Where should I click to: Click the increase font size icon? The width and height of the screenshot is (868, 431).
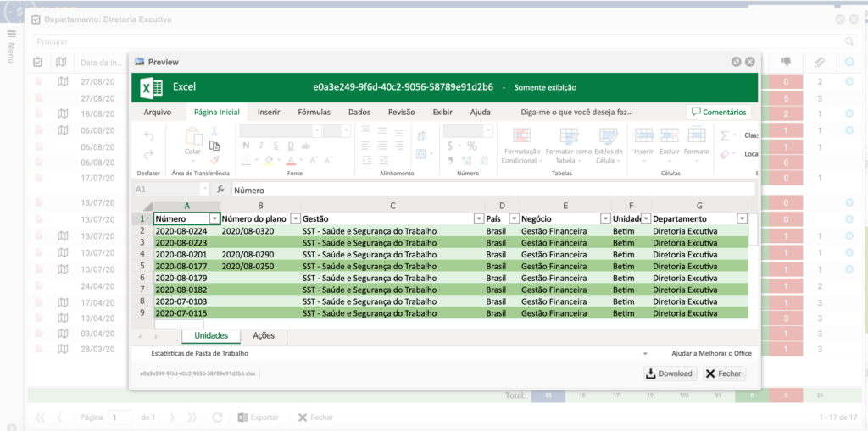click(x=314, y=160)
